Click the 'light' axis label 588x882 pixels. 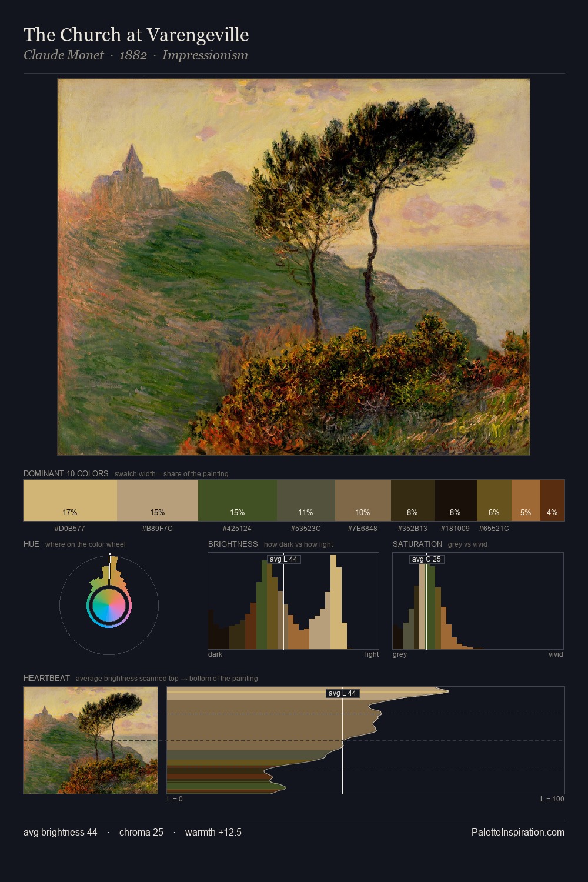[x=372, y=654]
